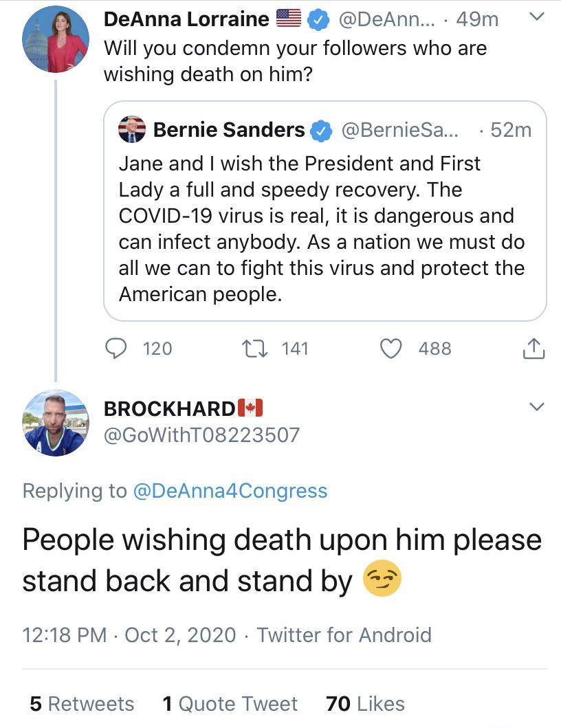Open Bernie Sanders' small avatar
This screenshot has height=728, width=561.
point(132,129)
